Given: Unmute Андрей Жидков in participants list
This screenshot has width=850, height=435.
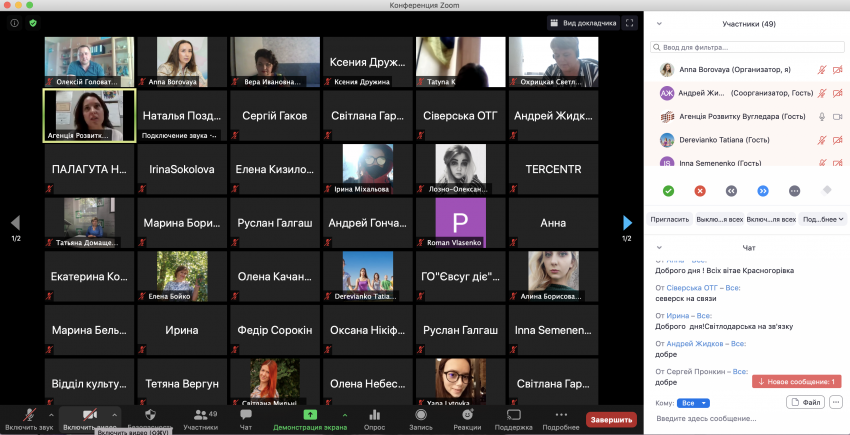Looking at the screenshot, I should point(822,93).
